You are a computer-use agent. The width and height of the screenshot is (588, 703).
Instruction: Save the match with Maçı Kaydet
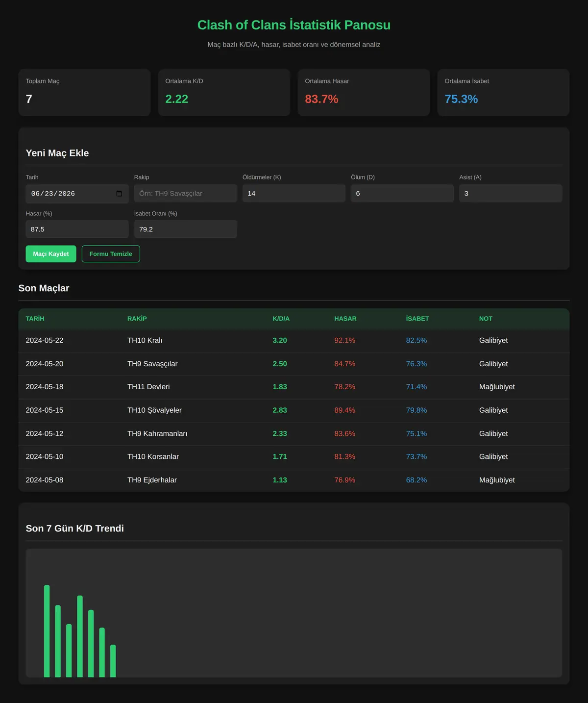pos(51,254)
